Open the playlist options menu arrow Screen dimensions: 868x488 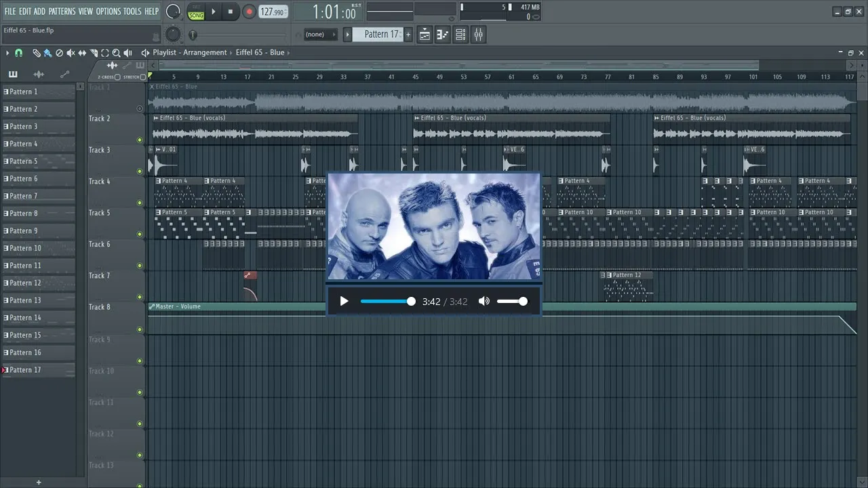7,53
